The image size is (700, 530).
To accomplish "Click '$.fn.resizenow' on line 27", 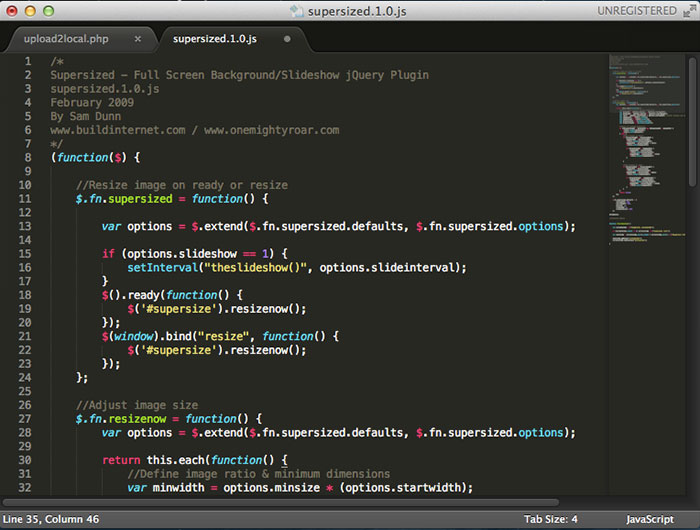I will [x=121, y=419].
